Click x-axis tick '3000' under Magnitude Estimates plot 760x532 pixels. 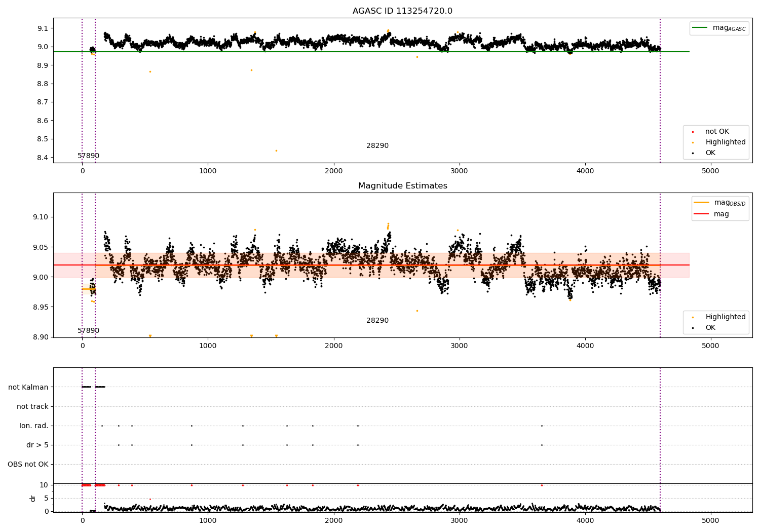pyautogui.click(x=459, y=346)
